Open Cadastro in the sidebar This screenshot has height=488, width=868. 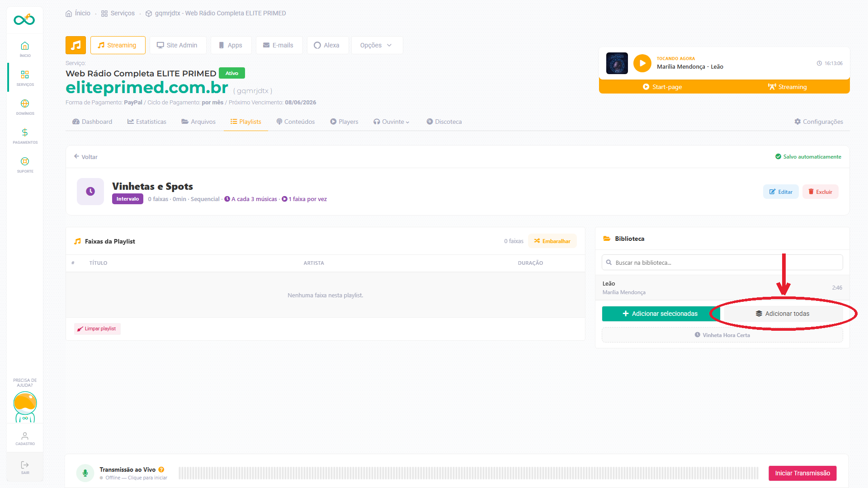coord(25,438)
